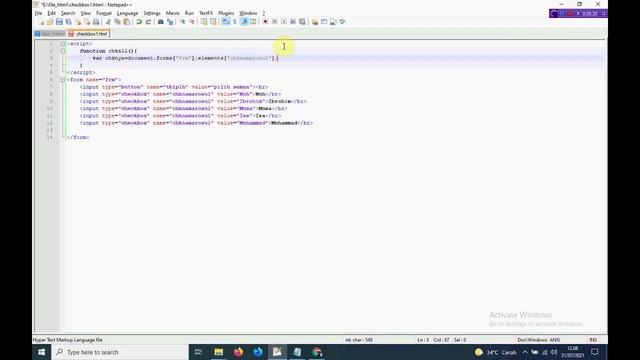Open the File menu
This screenshot has width=640, height=360.
38,13
